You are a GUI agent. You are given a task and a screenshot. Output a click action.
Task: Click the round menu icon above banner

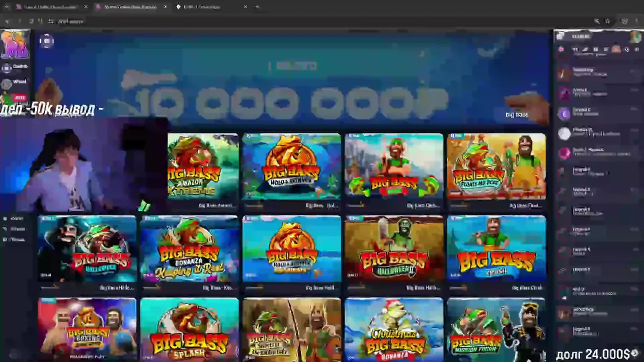point(46,41)
